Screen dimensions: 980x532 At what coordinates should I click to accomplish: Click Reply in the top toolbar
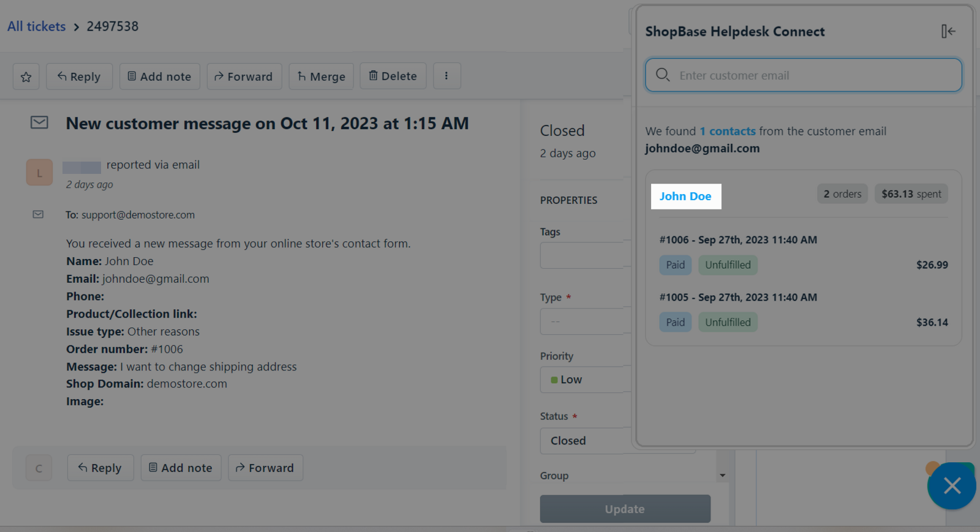(x=79, y=77)
